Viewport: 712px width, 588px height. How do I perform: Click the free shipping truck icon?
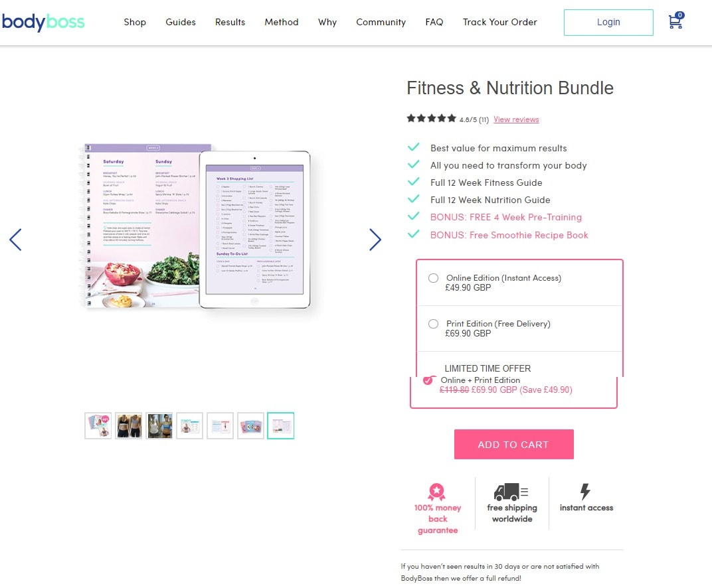(x=511, y=492)
